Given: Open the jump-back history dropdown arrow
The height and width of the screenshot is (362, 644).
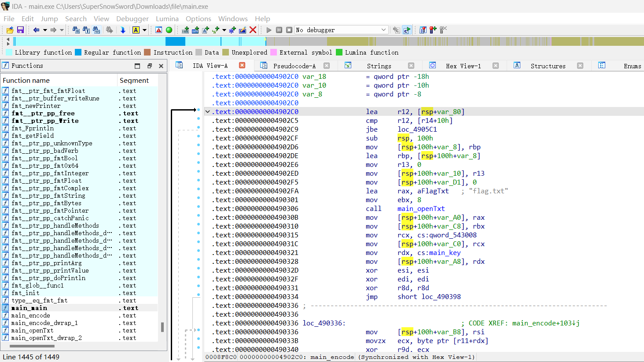Looking at the screenshot, I should [44, 30].
